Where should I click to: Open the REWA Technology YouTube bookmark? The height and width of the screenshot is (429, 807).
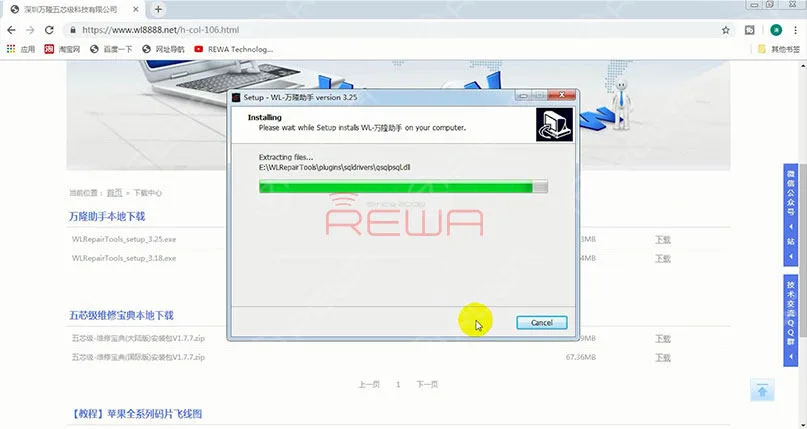tap(234, 49)
